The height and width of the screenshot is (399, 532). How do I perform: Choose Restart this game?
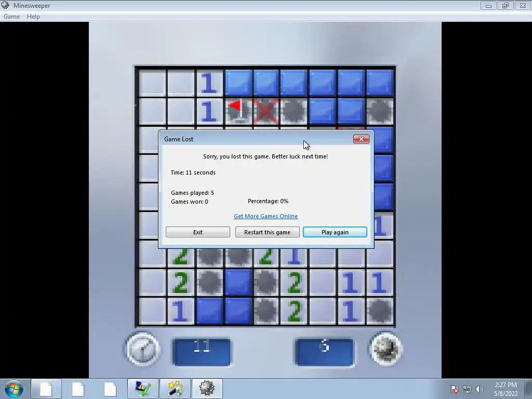[268, 232]
